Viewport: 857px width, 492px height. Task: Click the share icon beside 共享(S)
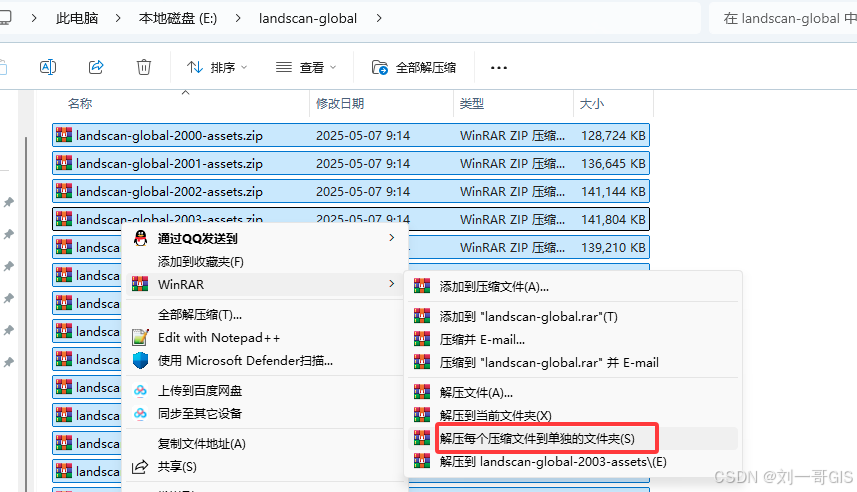click(140, 466)
